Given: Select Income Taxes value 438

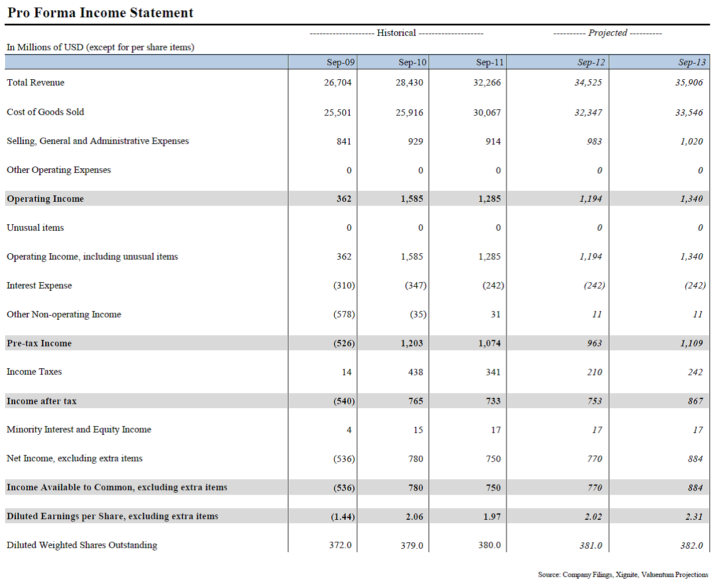Looking at the screenshot, I should click(416, 372).
